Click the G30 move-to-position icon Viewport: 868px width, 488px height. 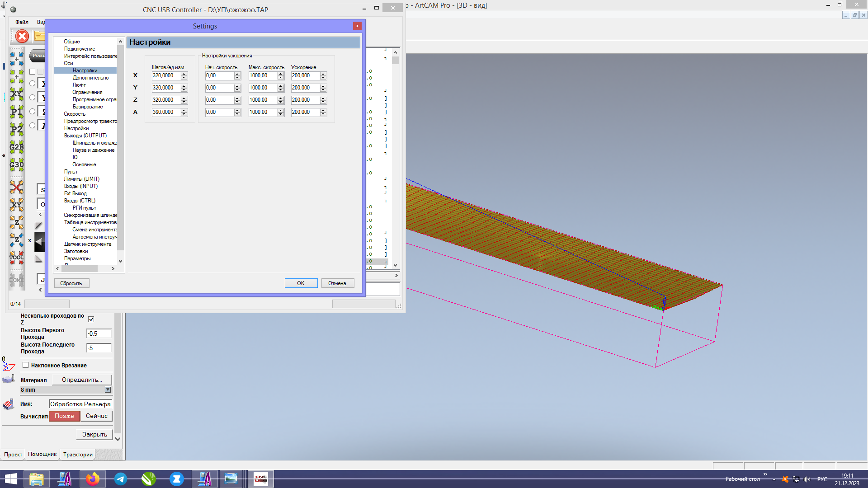pos(17,164)
